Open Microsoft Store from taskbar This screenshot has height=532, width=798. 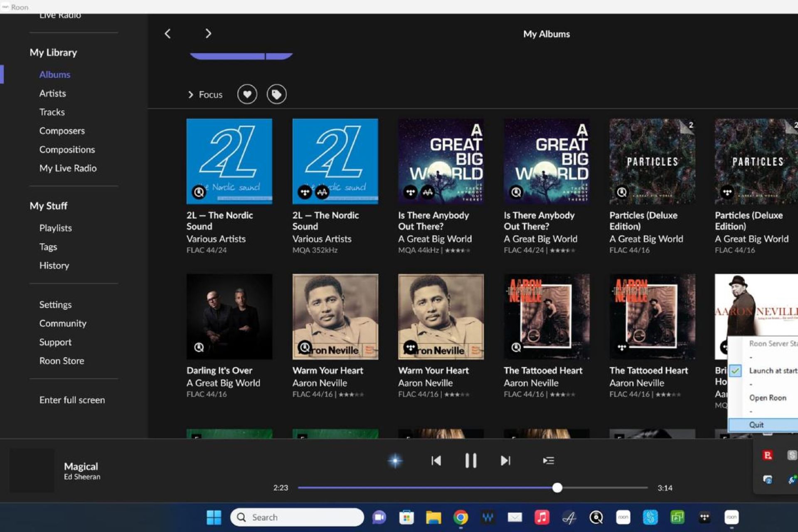[x=406, y=517]
